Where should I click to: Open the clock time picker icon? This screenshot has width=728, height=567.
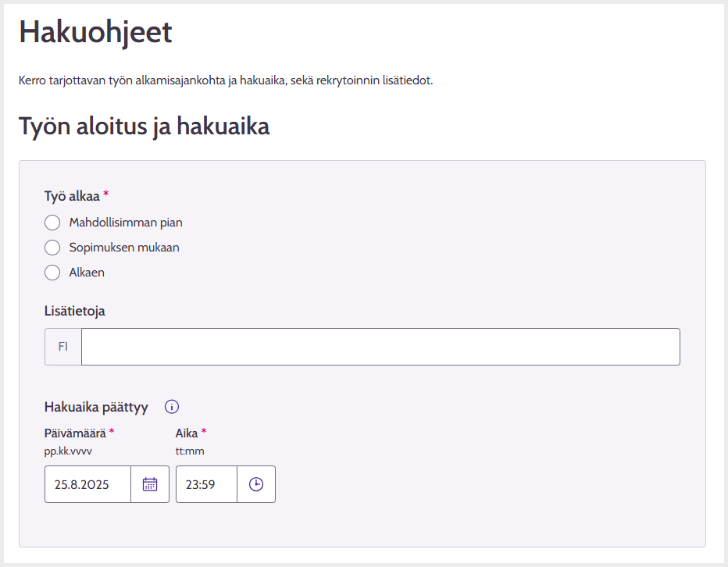(256, 484)
